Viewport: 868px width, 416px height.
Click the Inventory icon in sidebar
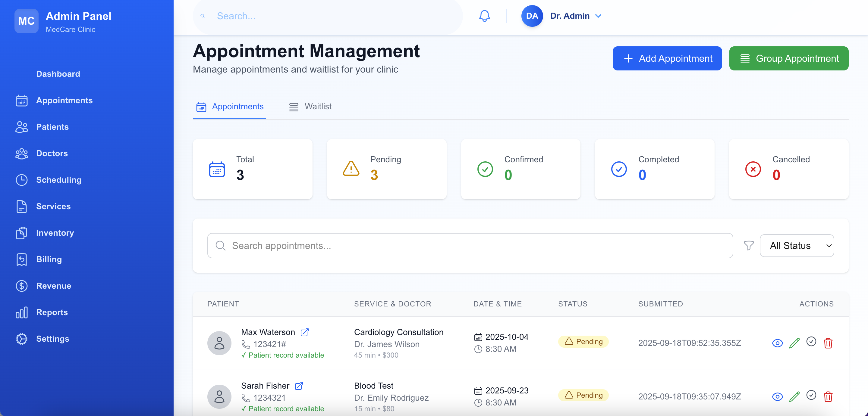(x=22, y=233)
